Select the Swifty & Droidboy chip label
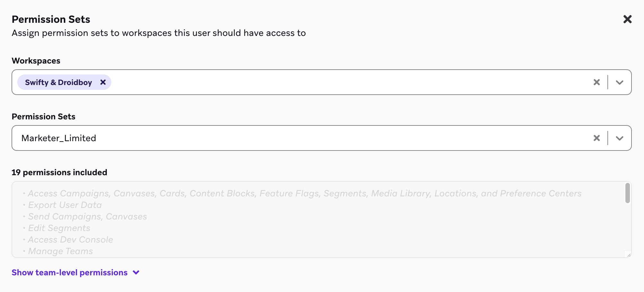This screenshot has height=292, width=644. tap(58, 82)
